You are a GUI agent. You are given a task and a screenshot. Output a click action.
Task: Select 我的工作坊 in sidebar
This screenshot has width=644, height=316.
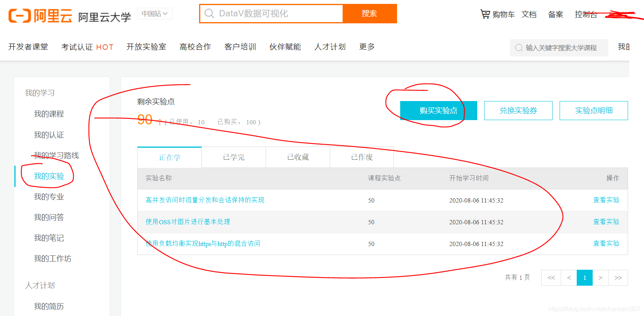tap(52, 258)
